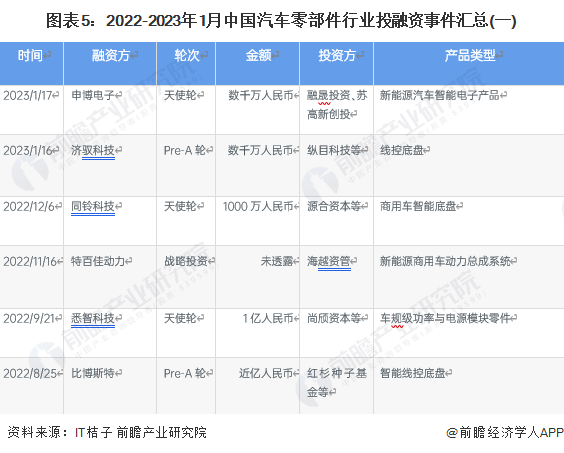Select the date cell 2023/1/17
This screenshot has height=453, width=564.
click(32, 110)
